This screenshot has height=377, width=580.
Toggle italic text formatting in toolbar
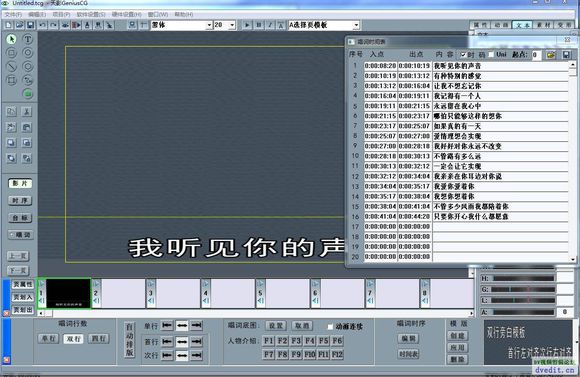(x=270, y=25)
